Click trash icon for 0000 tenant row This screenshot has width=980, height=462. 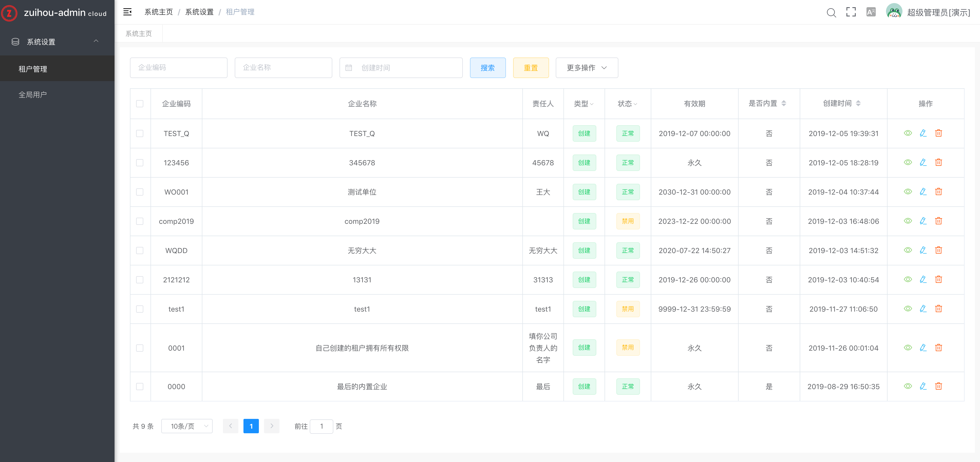[939, 386]
